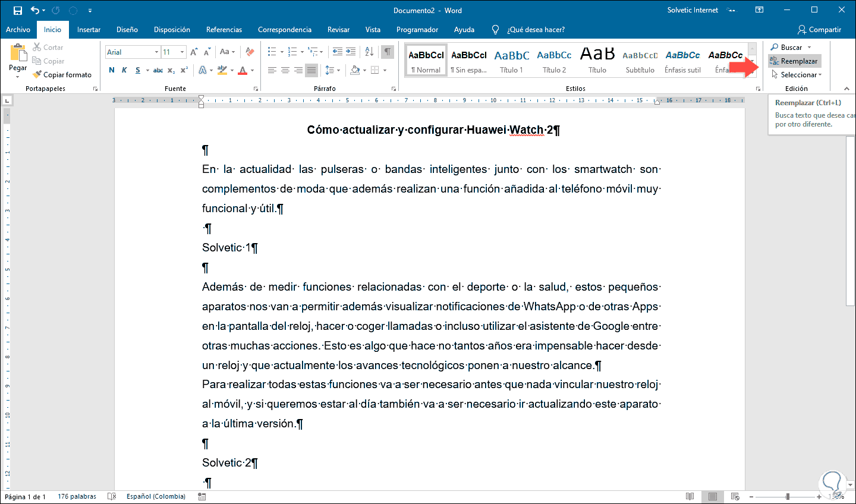This screenshot has width=856, height=504.
Task: Switch to Web Layout view
Action: (735, 497)
